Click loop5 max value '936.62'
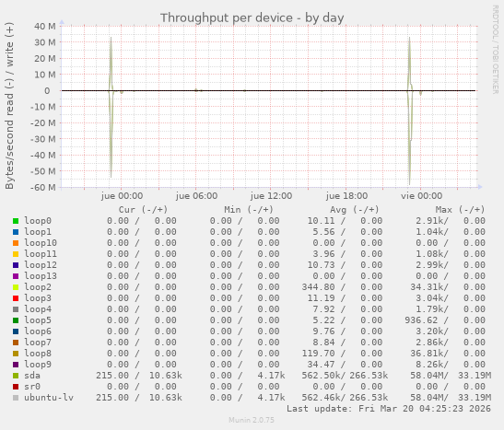Viewport: 504px width, 430px height. pyautogui.click(x=421, y=320)
